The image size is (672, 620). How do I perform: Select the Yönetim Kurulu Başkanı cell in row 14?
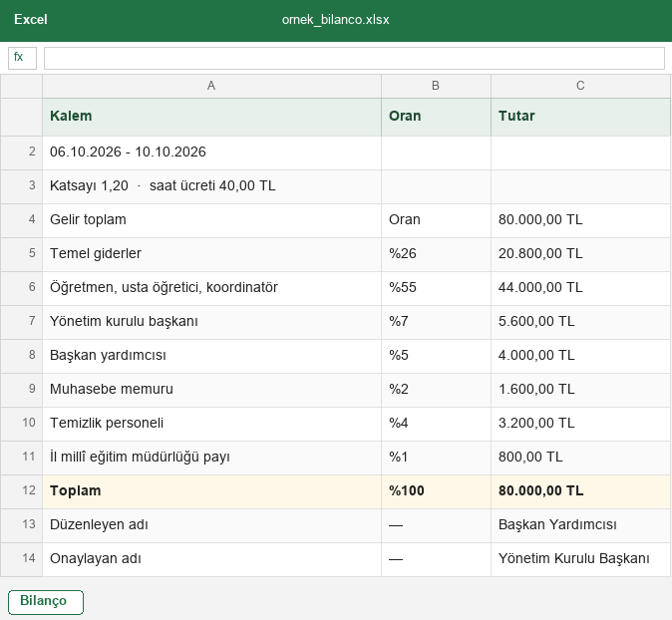[x=580, y=559]
